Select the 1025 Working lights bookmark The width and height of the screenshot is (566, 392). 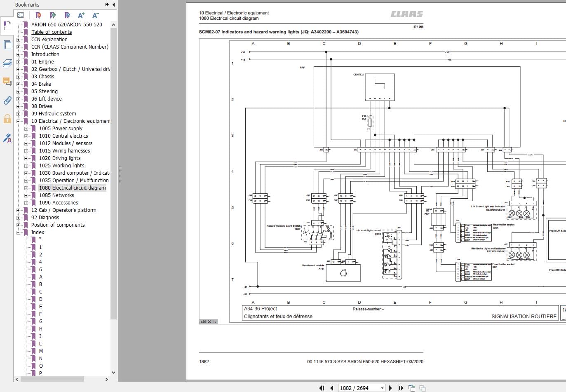click(61, 166)
